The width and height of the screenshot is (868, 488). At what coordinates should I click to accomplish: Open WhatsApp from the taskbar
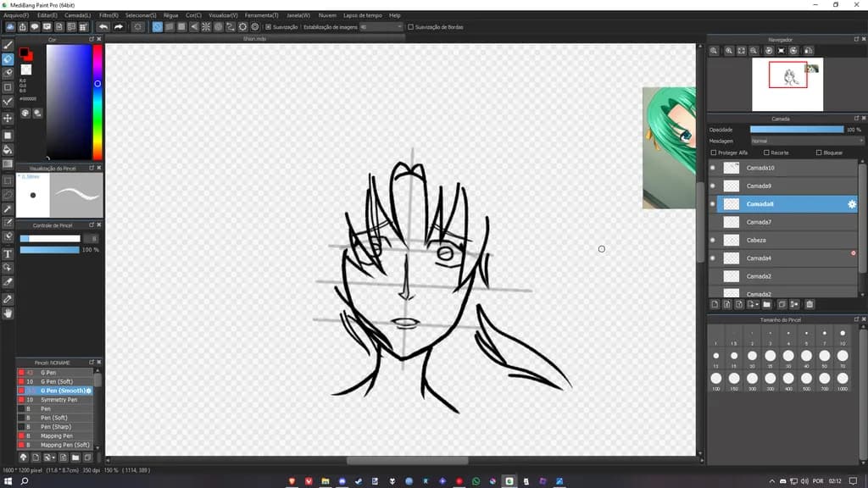click(x=476, y=481)
